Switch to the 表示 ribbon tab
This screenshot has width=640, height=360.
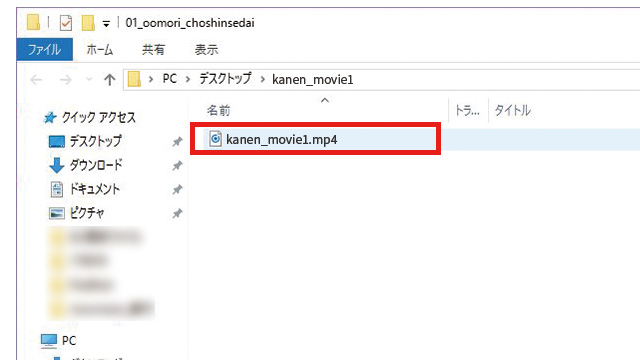(x=206, y=49)
